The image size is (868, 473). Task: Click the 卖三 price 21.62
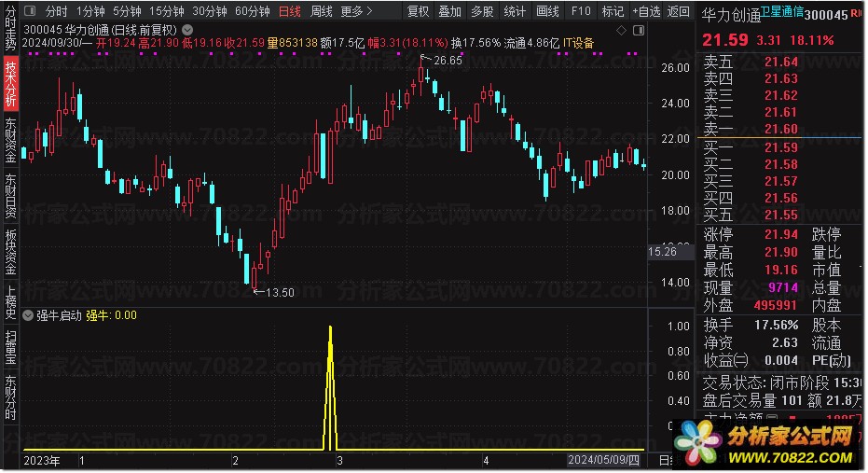pyautogui.click(x=781, y=95)
